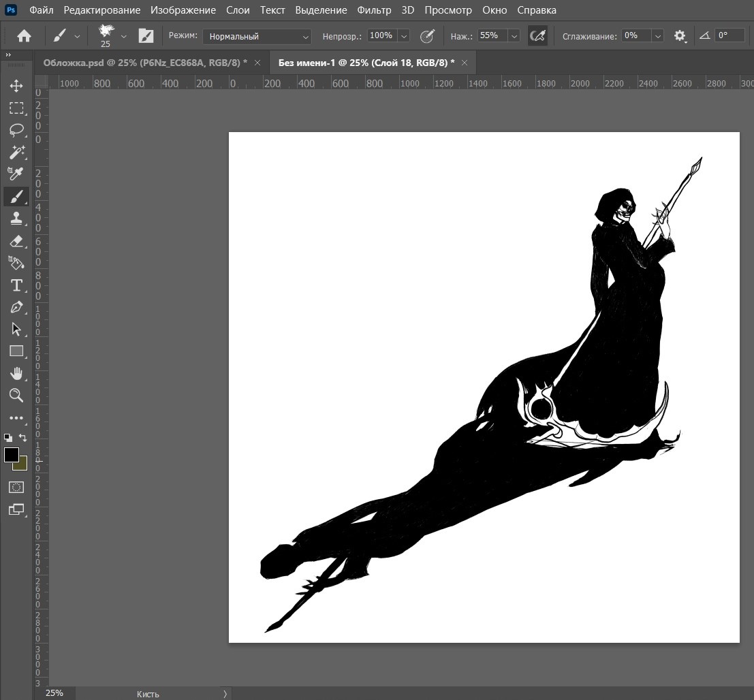Choose the Zoom magnifier tool
This screenshot has height=700, width=754.
(x=16, y=395)
